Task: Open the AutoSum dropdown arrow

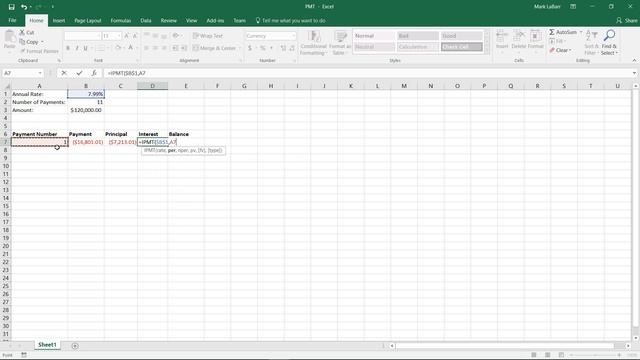Action: (x=580, y=32)
